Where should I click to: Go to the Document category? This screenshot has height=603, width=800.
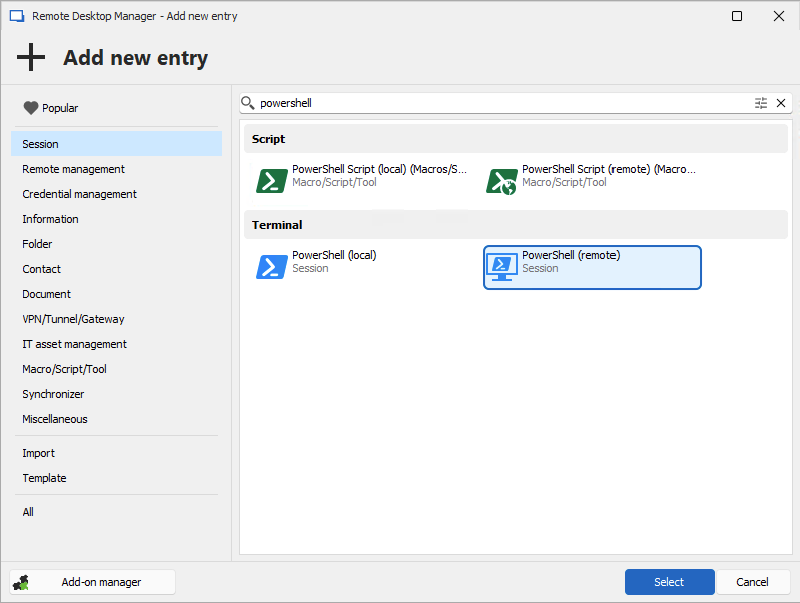[116, 294]
